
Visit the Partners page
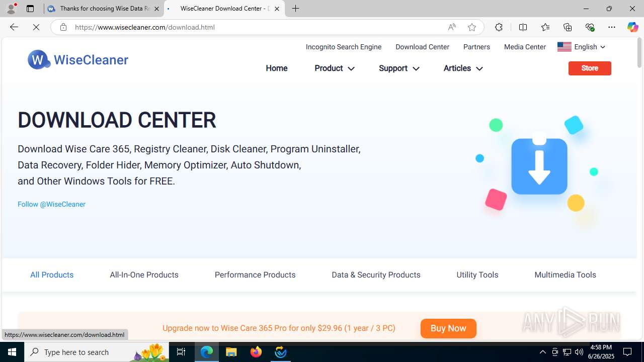pos(476,47)
